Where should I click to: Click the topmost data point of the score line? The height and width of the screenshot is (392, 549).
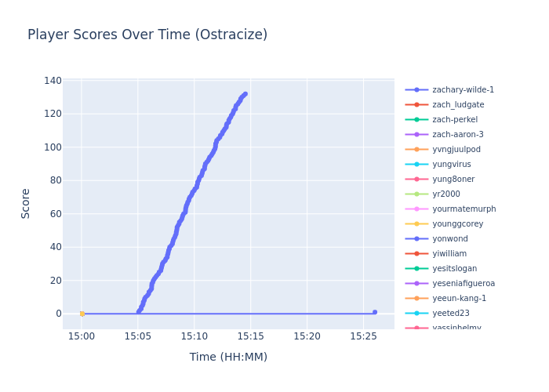tap(245, 94)
